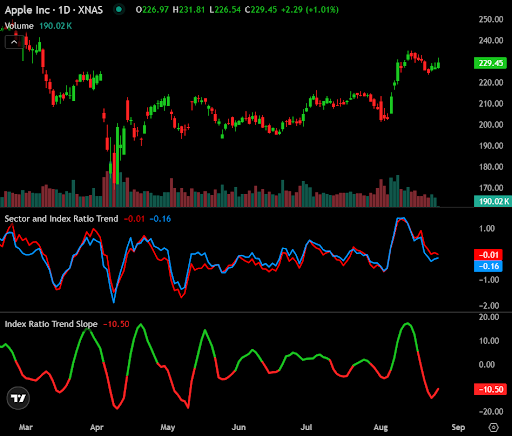
Task: Click the Jun label on time axis
Action: pyautogui.click(x=239, y=427)
